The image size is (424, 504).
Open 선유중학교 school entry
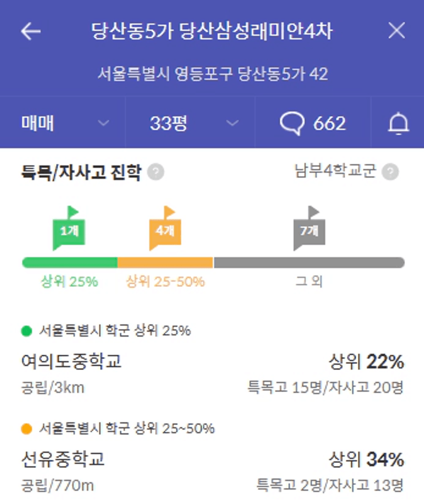[x=212, y=472]
